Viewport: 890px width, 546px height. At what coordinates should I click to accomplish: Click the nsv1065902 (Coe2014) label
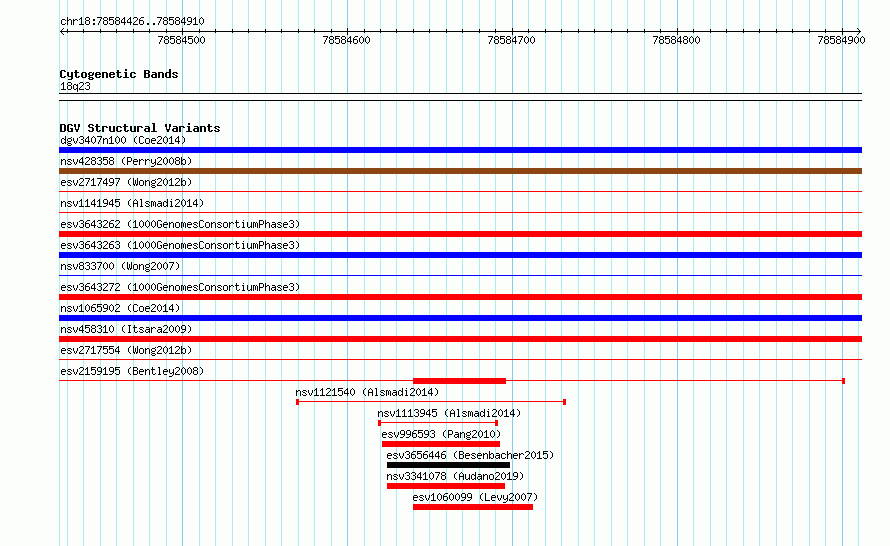pos(120,308)
